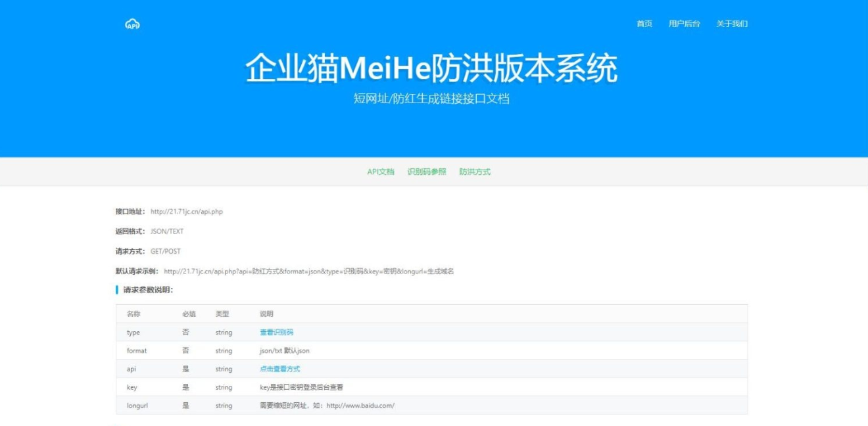The height and width of the screenshot is (426, 868).
Task: Follow the 点击查看方式 link
Action: tap(279, 369)
